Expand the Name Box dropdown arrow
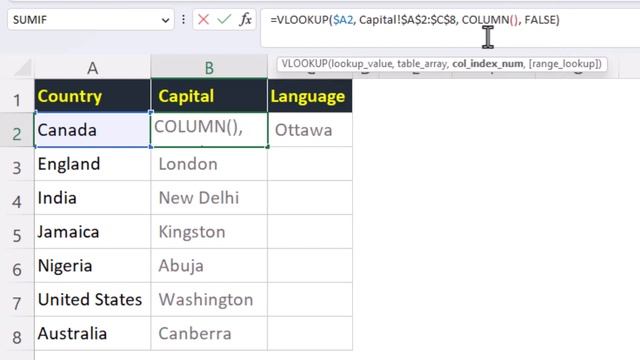 click(165, 20)
